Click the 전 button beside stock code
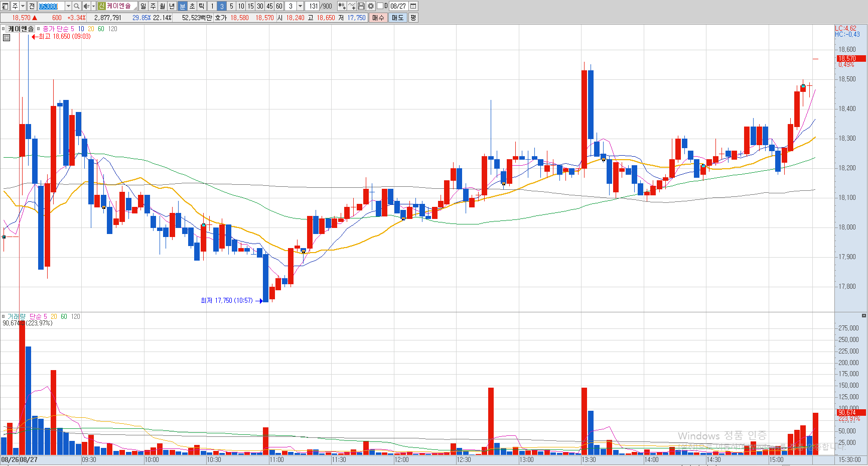 [32, 6]
